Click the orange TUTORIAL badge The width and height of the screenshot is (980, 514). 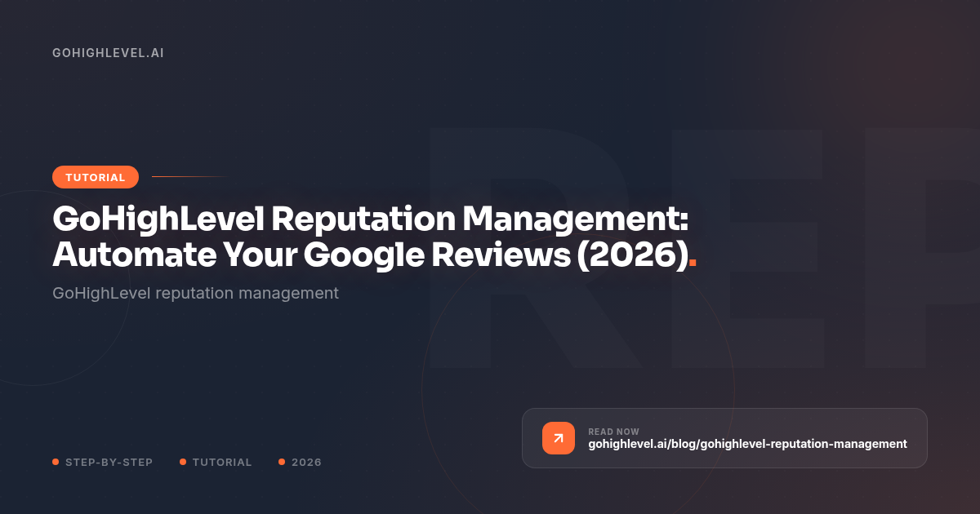point(96,177)
